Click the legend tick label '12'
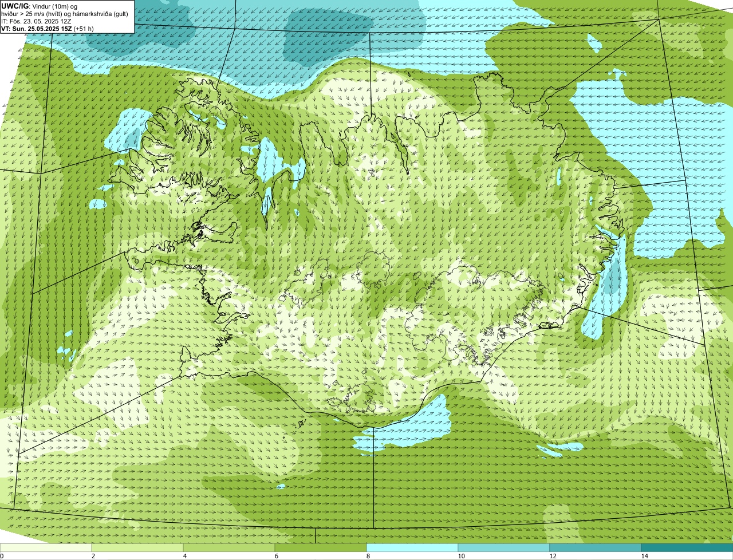Screen dimensions: 733x560 click(x=553, y=556)
